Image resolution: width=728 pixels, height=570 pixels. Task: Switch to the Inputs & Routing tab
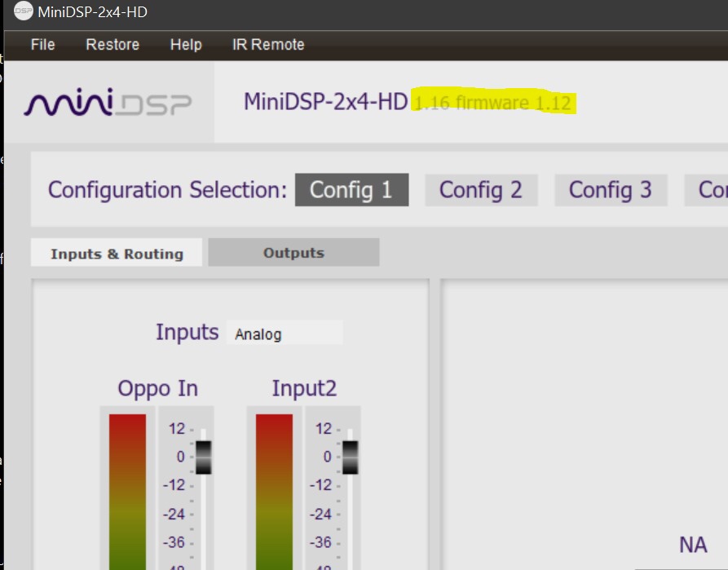point(117,254)
